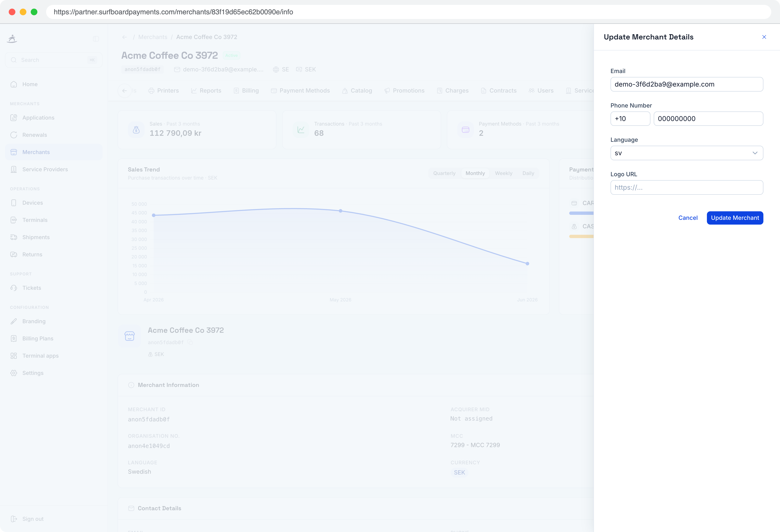Click the Merchants breadcrumb link

click(x=153, y=37)
